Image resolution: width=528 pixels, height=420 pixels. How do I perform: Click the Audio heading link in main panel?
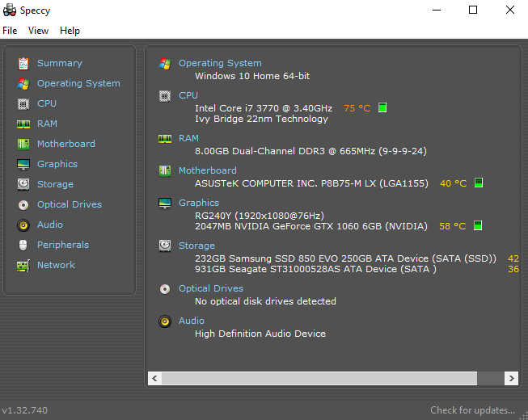(192, 321)
